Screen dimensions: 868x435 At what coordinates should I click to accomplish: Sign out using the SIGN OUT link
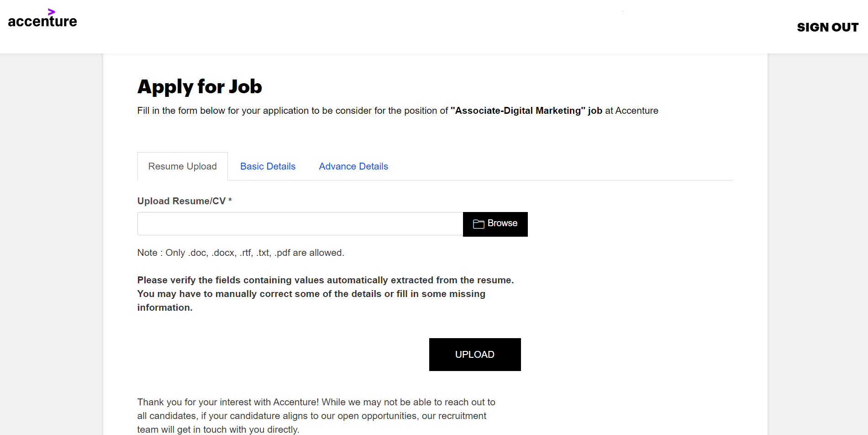pyautogui.click(x=827, y=27)
